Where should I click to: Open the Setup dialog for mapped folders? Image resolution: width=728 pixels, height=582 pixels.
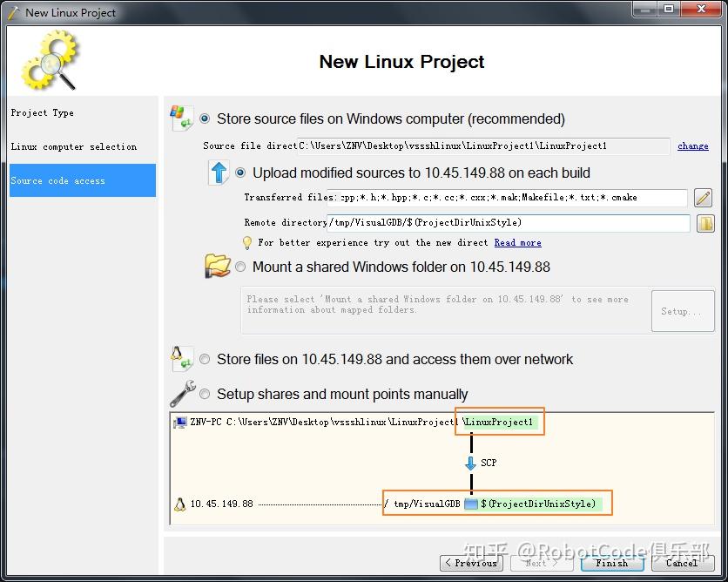click(x=683, y=311)
